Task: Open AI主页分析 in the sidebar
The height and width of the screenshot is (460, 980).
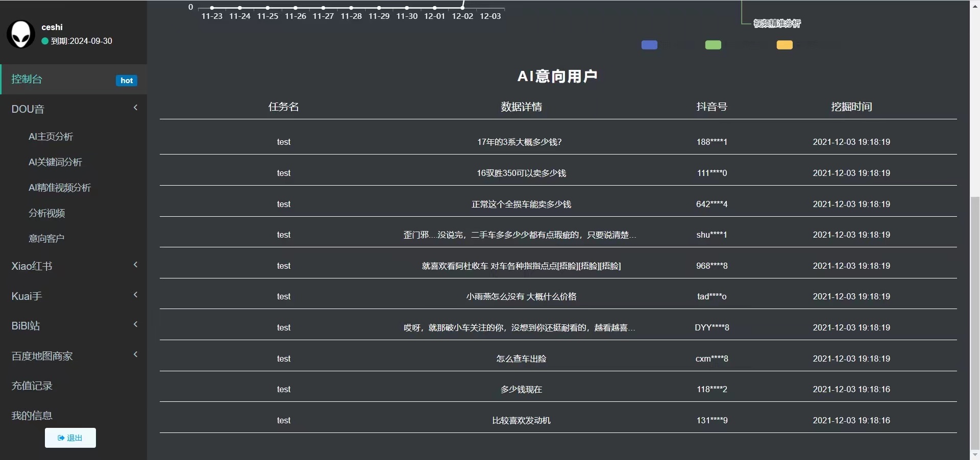Action: tap(51, 137)
